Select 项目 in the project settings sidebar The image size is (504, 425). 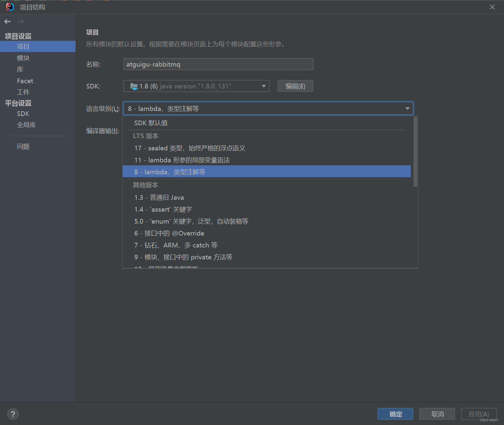click(38, 46)
